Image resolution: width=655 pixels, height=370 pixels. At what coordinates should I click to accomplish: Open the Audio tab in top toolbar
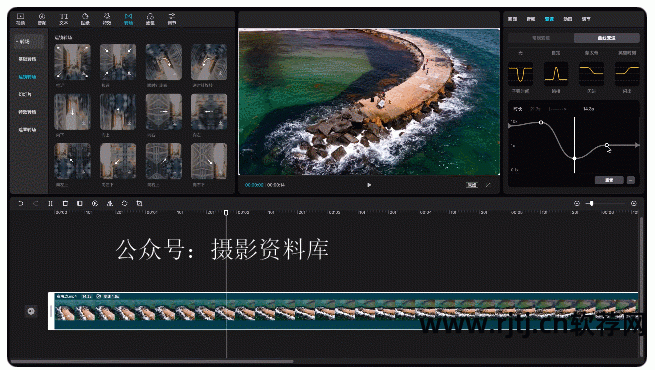click(x=42, y=19)
